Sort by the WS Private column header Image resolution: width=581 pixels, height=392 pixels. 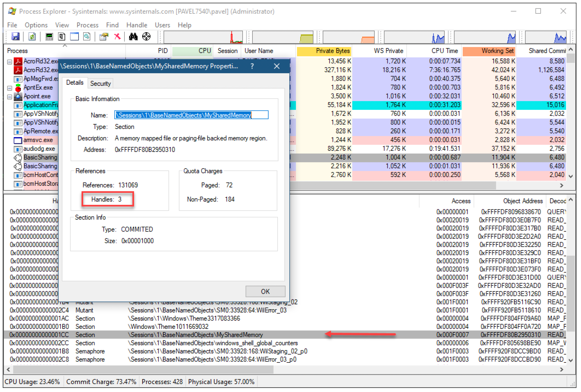tap(380, 51)
